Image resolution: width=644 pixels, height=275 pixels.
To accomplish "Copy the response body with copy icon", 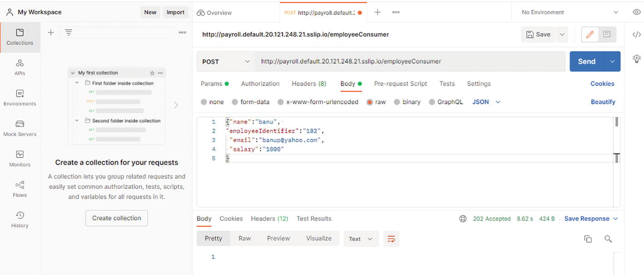I will click(x=588, y=239).
